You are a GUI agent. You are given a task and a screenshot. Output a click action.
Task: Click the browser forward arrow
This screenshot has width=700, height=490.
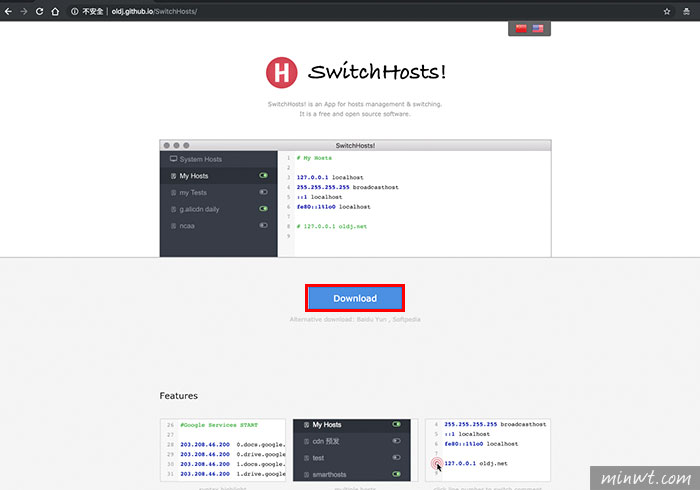24,12
